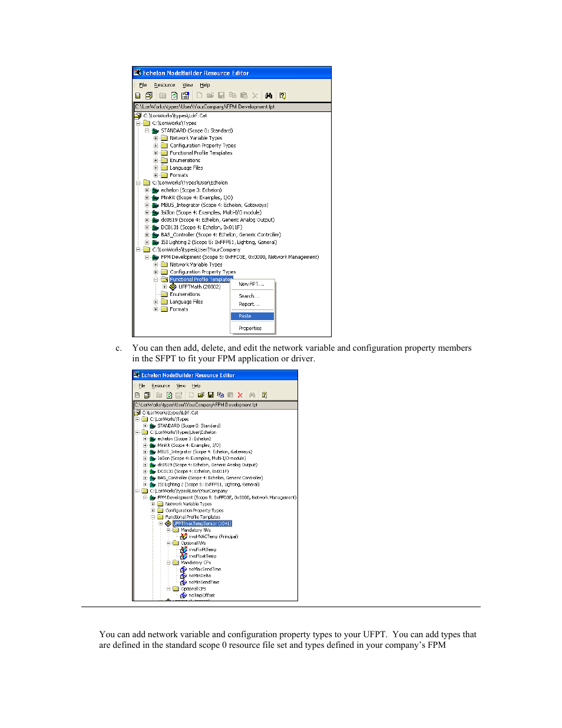Click the Refresh icon in the UFPThvacTempSensor window toolbar

tap(169, 395)
